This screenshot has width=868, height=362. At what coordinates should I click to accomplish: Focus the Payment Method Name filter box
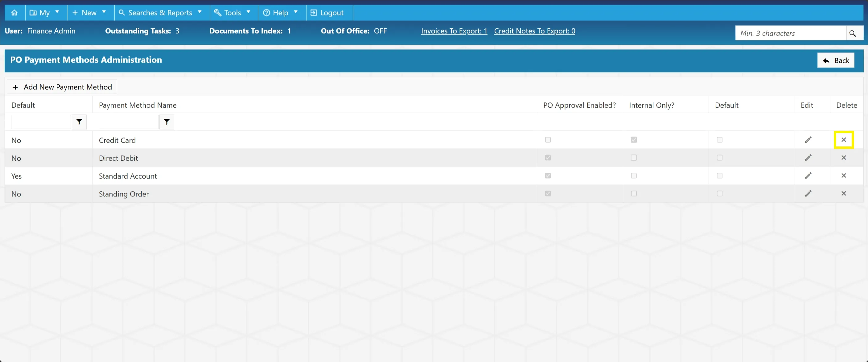click(x=128, y=122)
